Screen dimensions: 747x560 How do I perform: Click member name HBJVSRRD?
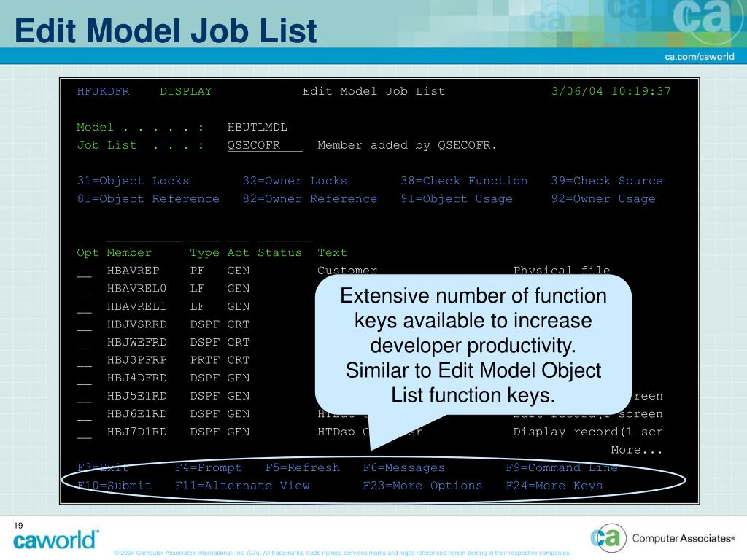point(136,324)
